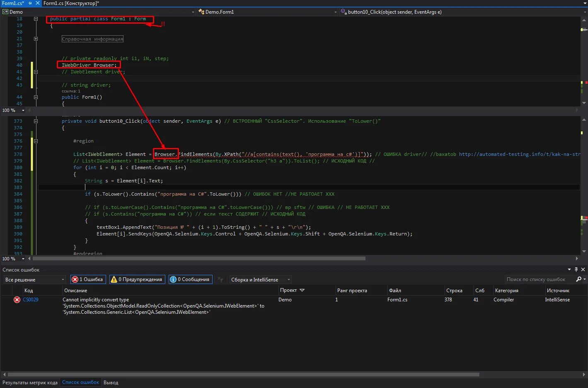
Task: Click the red error icon of CS0029 row
Action: coord(17,300)
